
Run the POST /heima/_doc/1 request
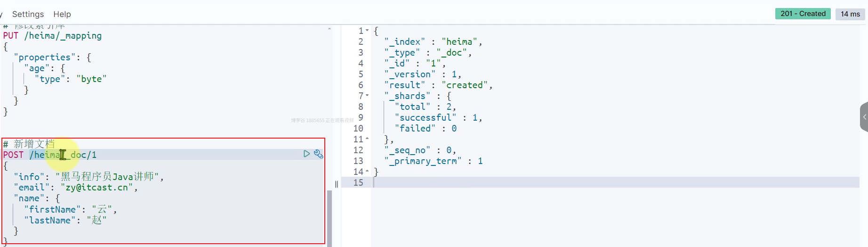point(306,154)
